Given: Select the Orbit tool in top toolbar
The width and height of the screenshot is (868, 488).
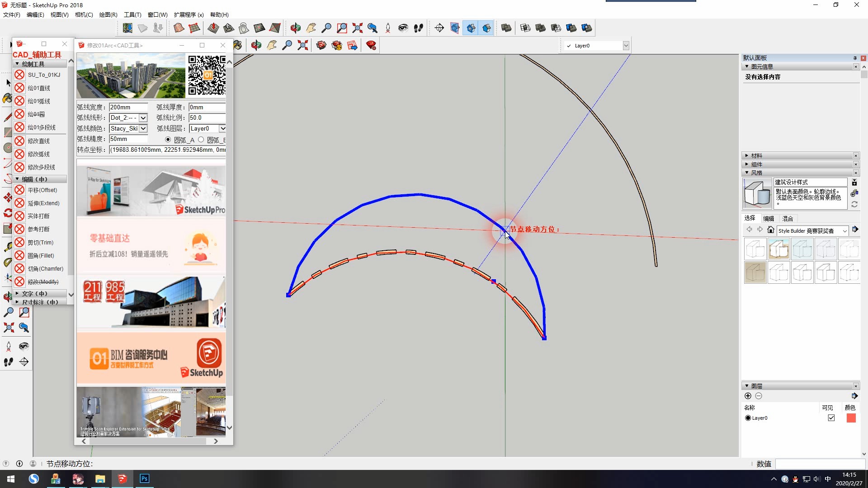Looking at the screenshot, I should (296, 28).
